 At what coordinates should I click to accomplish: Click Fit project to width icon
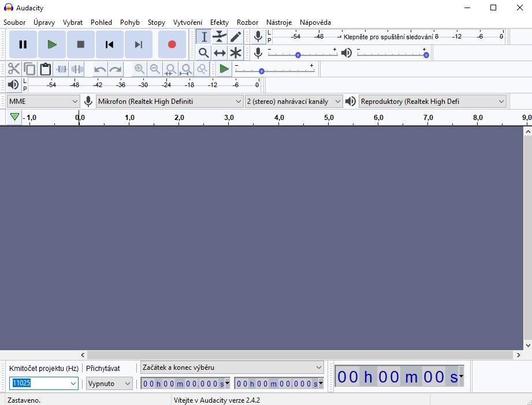[186, 69]
